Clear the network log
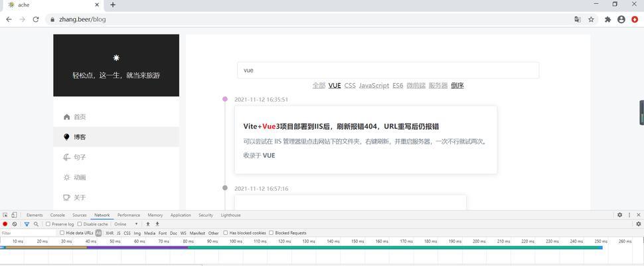644x266 pixels. pyautogui.click(x=15, y=224)
